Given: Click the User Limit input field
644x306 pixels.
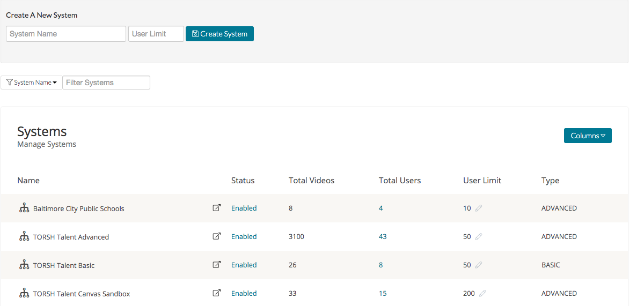Looking at the screenshot, I should coord(156,34).
